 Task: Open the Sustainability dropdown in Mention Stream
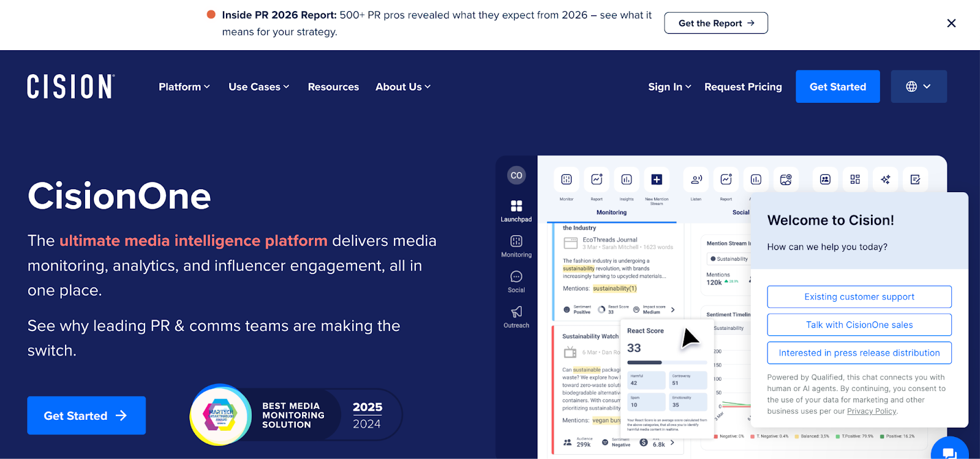point(729,259)
